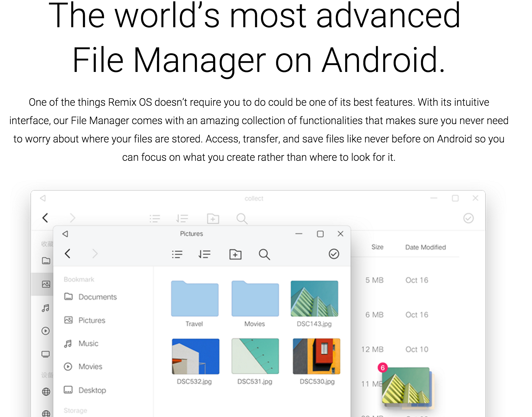532x417 pixels.
Task: Click the Date Modified column header
Action: pyautogui.click(x=425, y=247)
